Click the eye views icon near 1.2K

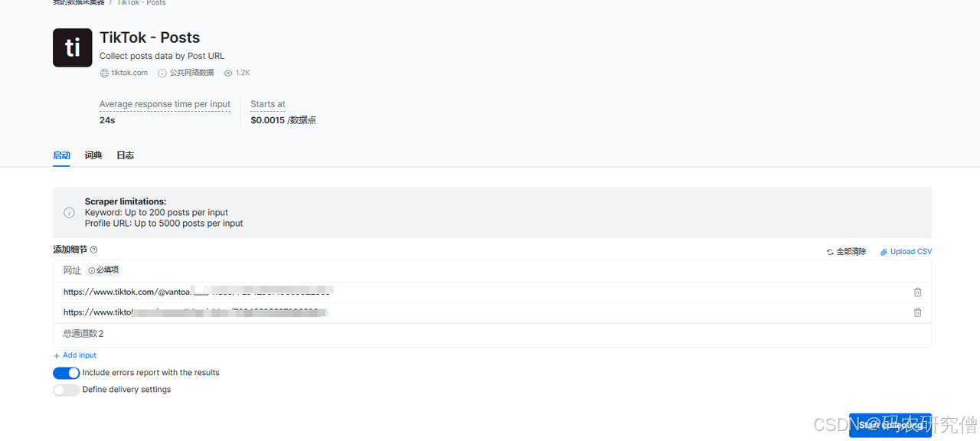(x=228, y=73)
